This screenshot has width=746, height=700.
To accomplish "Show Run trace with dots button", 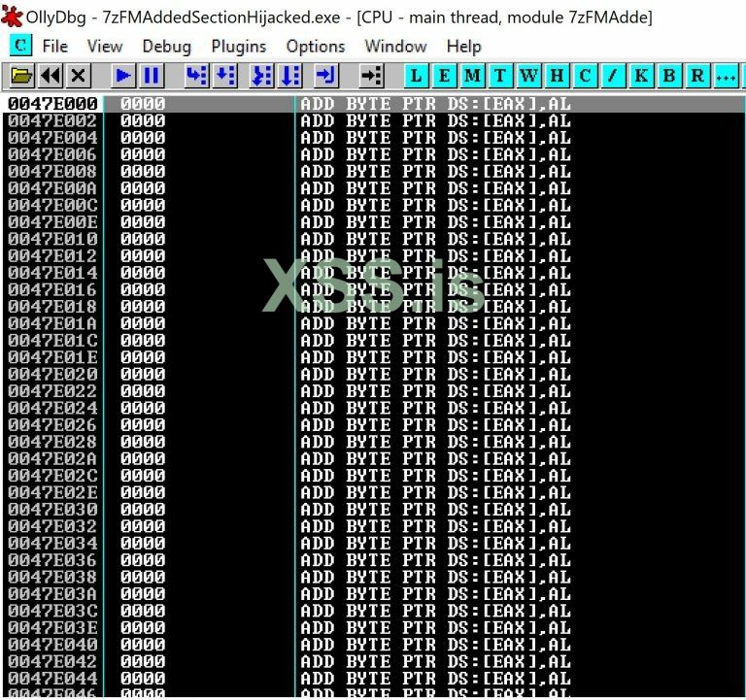I will [726, 76].
